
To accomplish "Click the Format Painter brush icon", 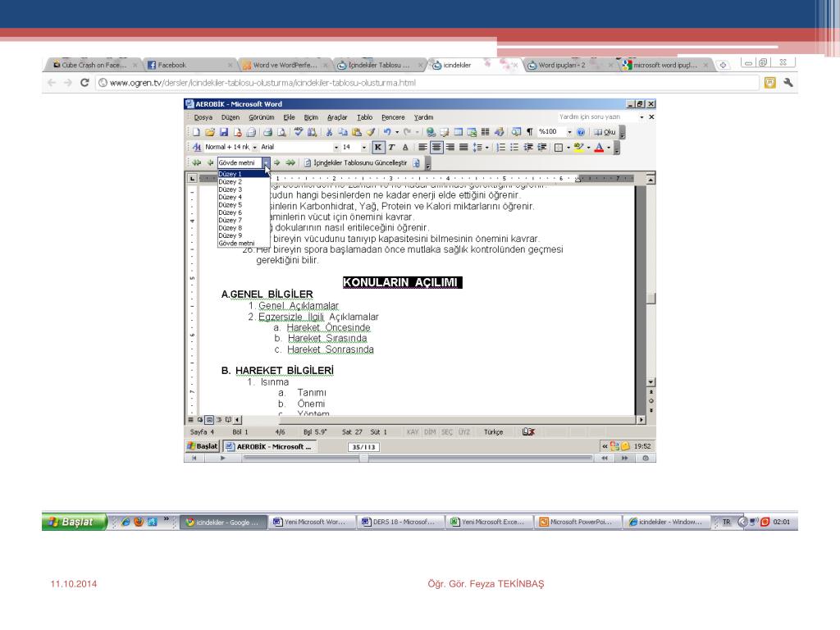I will pyautogui.click(x=370, y=132).
